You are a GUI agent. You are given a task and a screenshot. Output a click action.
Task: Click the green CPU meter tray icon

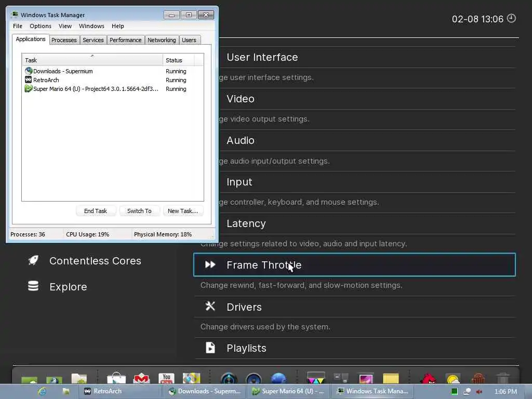pyautogui.click(x=454, y=392)
